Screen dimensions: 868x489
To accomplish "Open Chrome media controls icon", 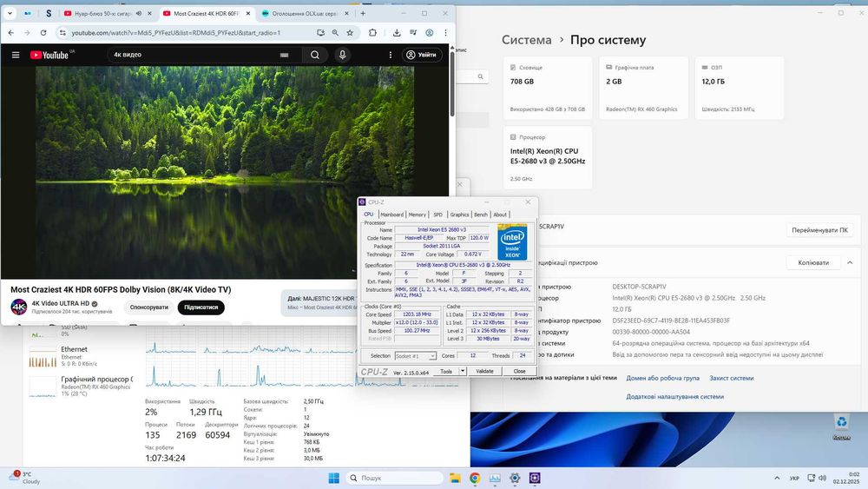I will (x=413, y=33).
